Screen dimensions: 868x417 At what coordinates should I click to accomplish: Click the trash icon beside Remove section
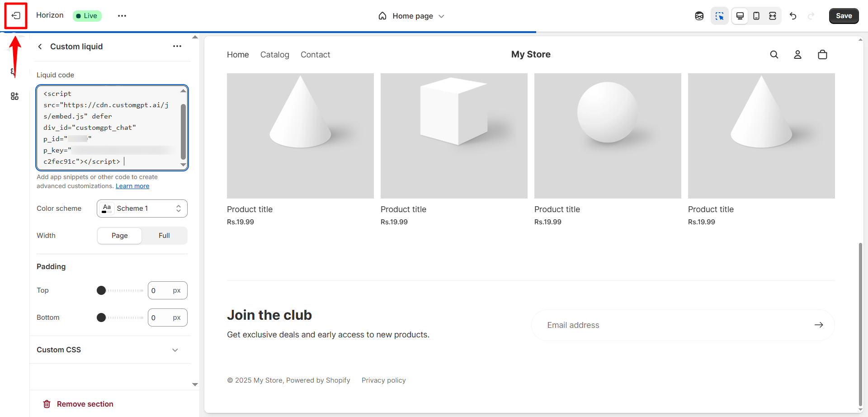(47, 404)
